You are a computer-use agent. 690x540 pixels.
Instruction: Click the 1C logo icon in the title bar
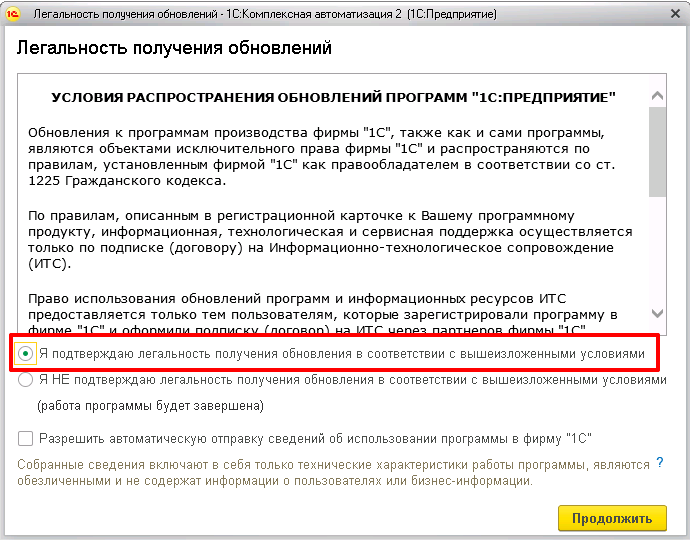click(x=13, y=14)
